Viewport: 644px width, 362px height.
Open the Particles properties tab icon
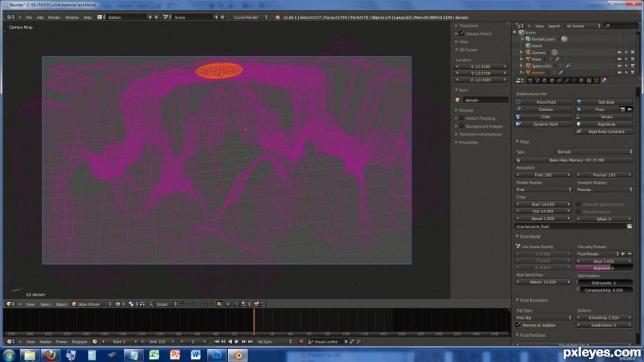click(x=596, y=81)
